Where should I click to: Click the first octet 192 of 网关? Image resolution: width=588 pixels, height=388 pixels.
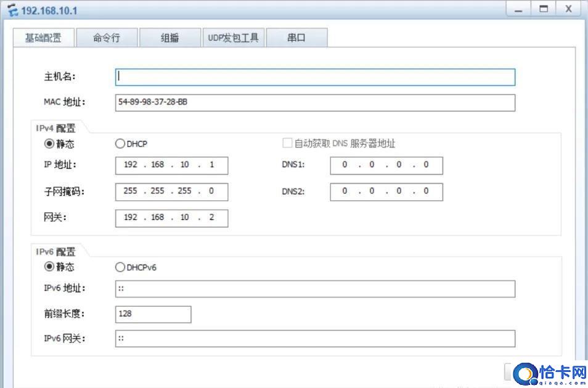(131, 217)
